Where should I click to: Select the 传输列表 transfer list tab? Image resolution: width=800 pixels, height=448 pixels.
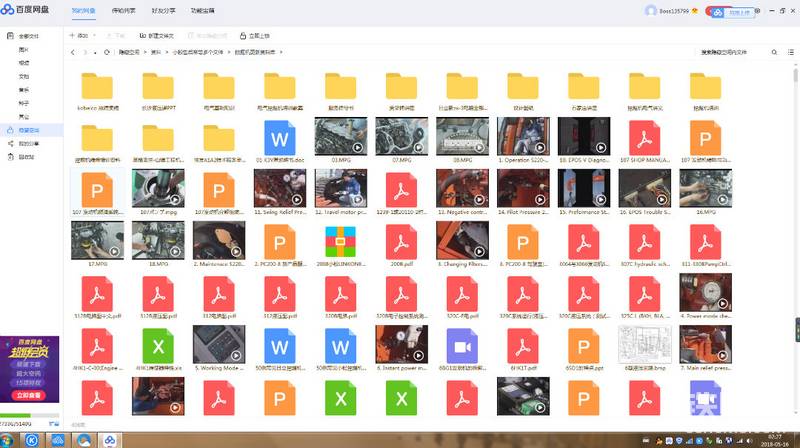point(123,11)
